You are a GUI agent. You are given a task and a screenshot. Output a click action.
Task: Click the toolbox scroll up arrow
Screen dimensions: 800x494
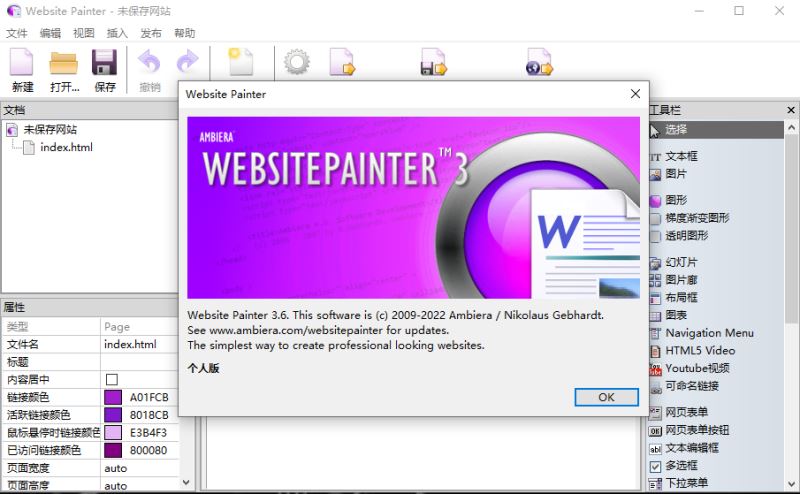click(x=791, y=127)
